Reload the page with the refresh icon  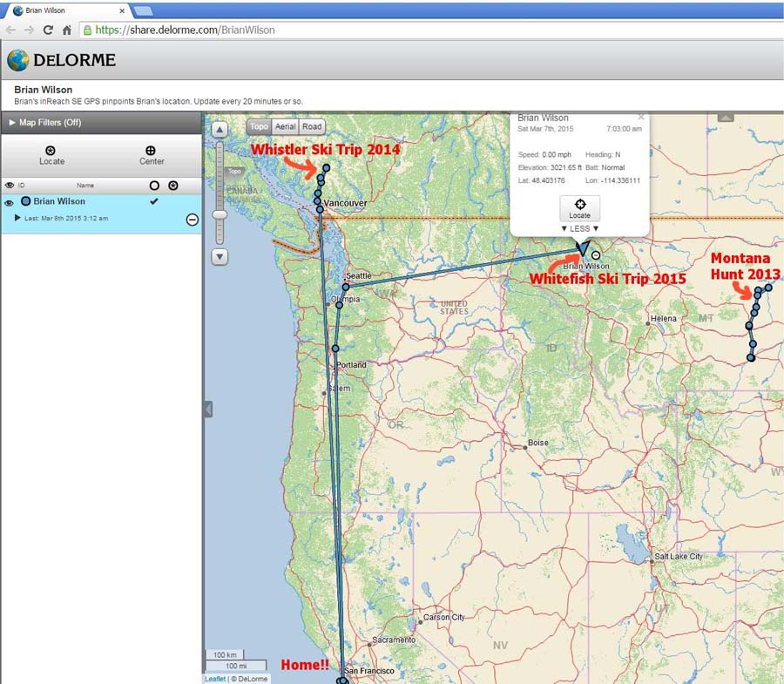pos(48,30)
